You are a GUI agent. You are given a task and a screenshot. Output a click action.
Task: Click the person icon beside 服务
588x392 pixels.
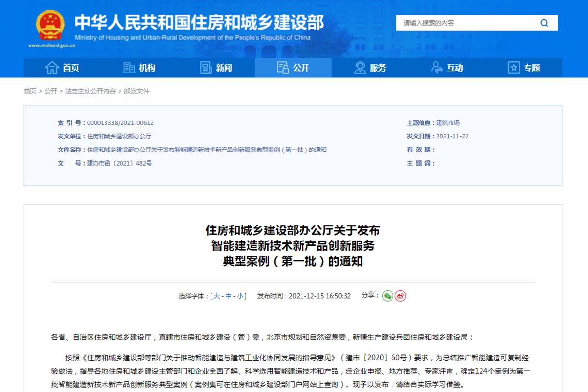point(360,68)
